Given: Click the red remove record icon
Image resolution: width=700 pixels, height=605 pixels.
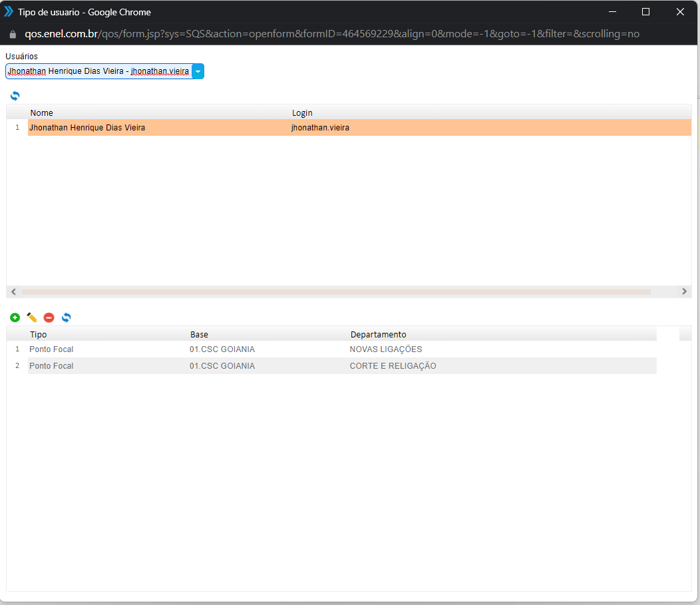Looking at the screenshot, I should (49, 318).
